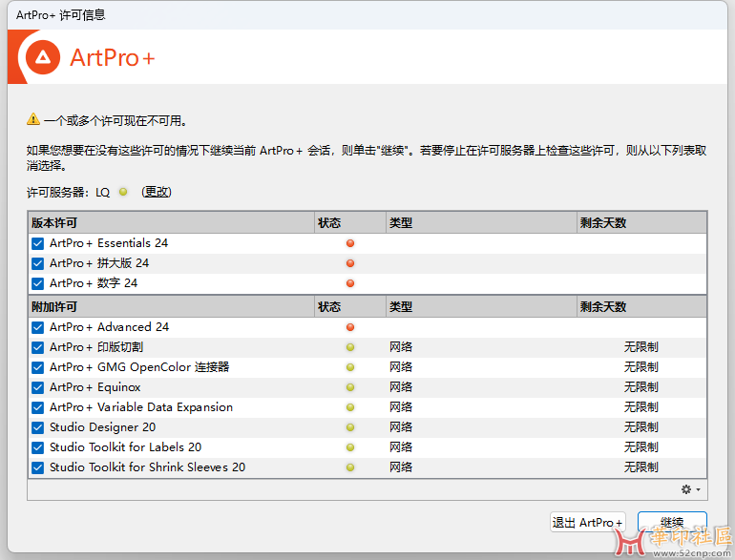Click 剩余天数 header in add-on license table
Viewport: 735px width, 560px height.
click(x=641, y=307)
